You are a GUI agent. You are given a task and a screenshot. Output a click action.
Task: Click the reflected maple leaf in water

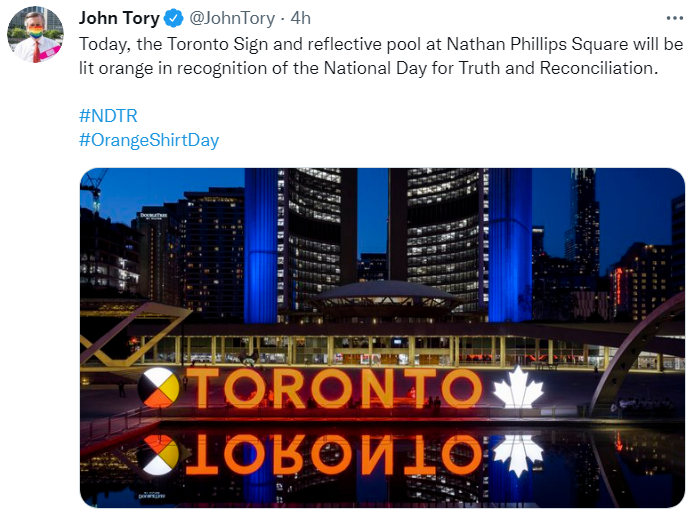pos(518,456)
